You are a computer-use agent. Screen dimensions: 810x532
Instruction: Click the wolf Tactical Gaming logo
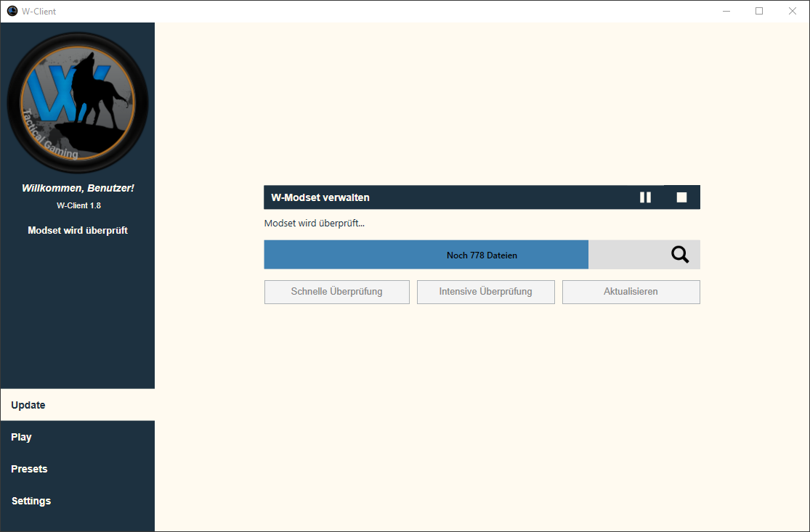[78, 102]
